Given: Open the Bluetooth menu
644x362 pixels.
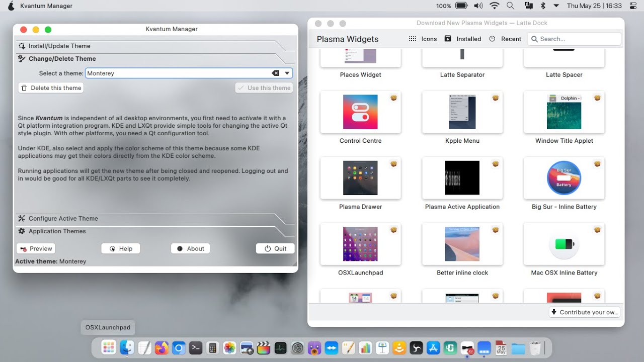Looking at the screenshot, I should point(543,6).
